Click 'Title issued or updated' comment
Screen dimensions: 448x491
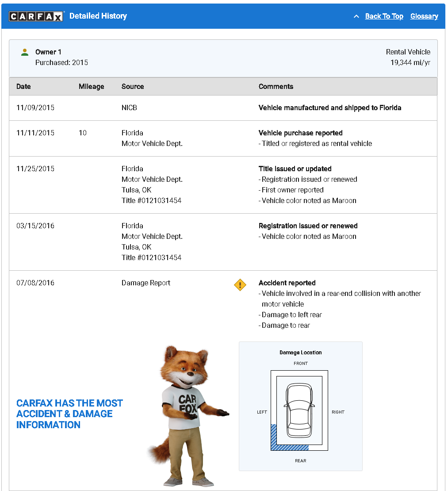click(295, 169)
